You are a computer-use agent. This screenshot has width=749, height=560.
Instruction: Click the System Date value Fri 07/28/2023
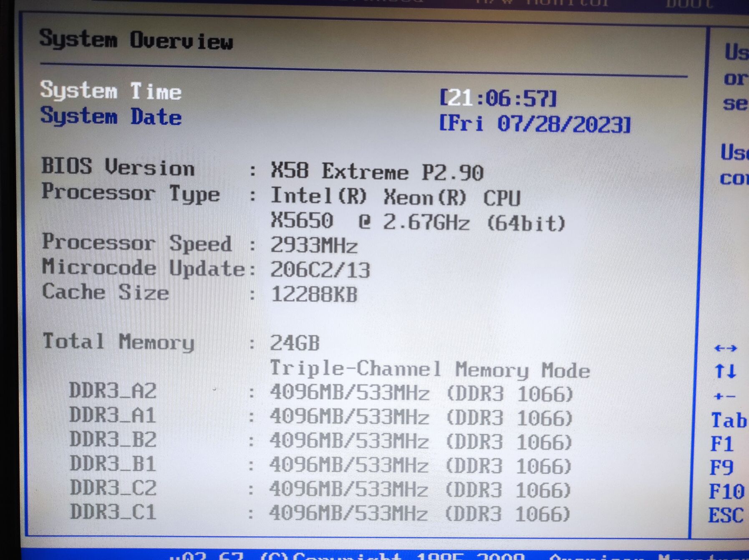click(535, 124)
